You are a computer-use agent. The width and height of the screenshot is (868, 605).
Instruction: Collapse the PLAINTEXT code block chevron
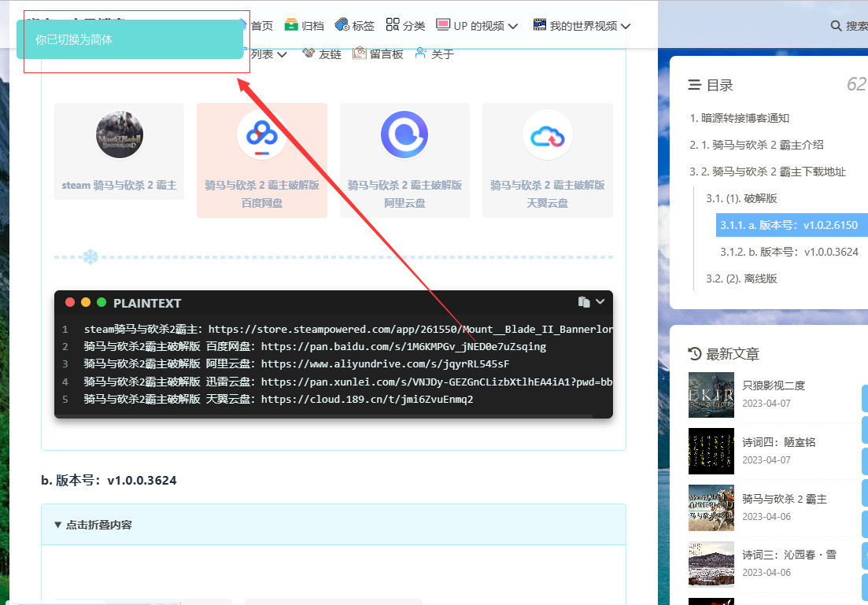pos(600,302)
